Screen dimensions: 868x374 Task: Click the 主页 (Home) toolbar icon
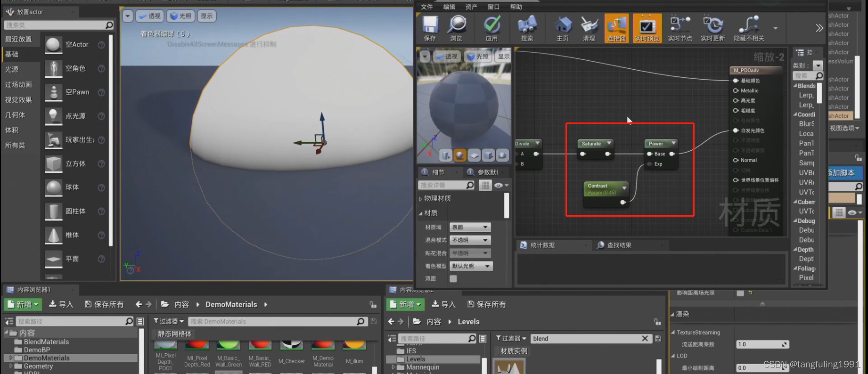tap(563, 28)
